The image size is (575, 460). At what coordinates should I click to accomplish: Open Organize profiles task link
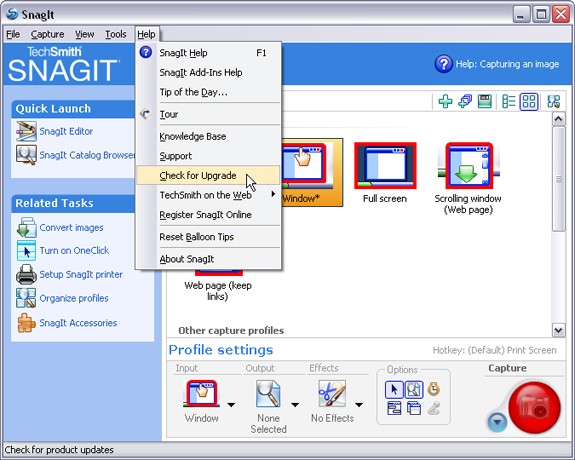point(74,298)
